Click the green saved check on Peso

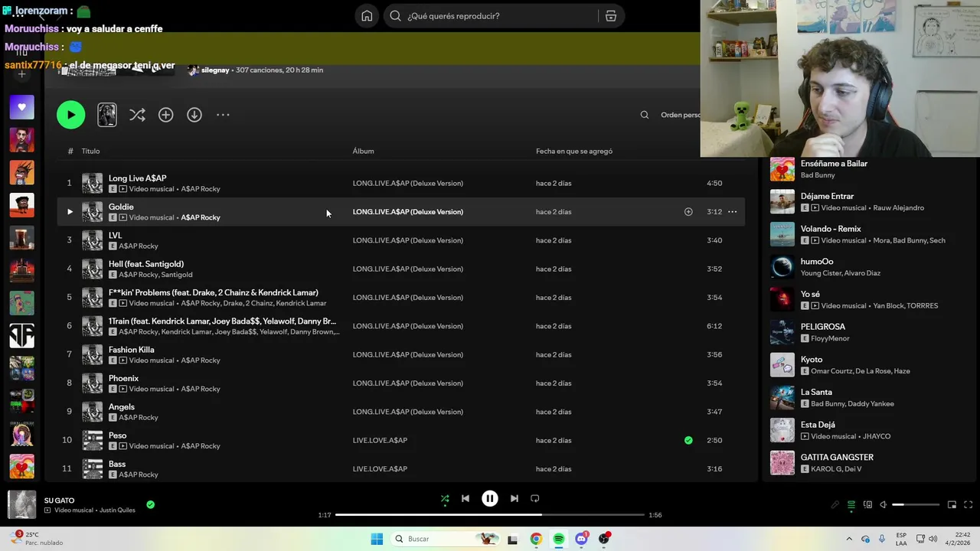point(688,440)
